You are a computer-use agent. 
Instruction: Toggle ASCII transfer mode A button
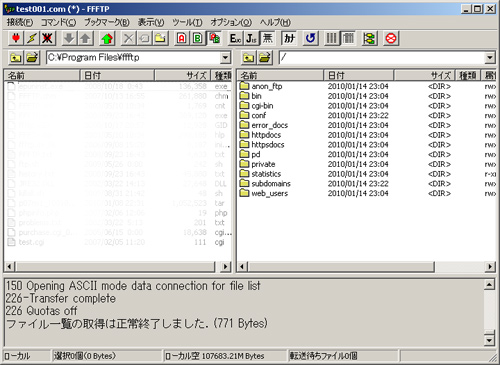[181, 38]
